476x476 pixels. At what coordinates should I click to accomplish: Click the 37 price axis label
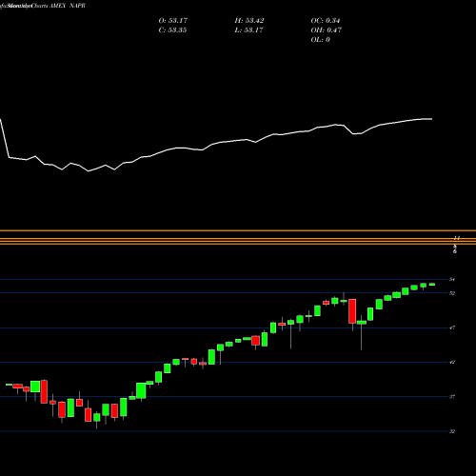[x=452, y=396]
